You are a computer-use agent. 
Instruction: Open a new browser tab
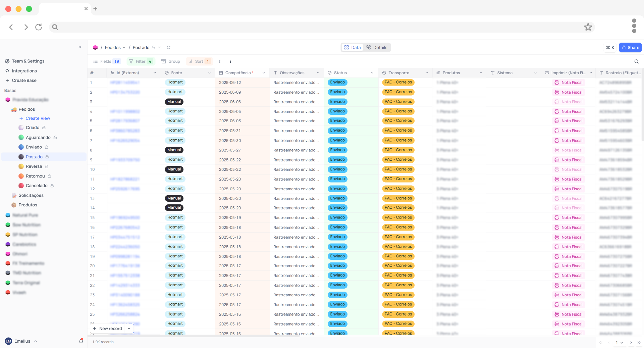pyautogui.click(x=95, y=9)
